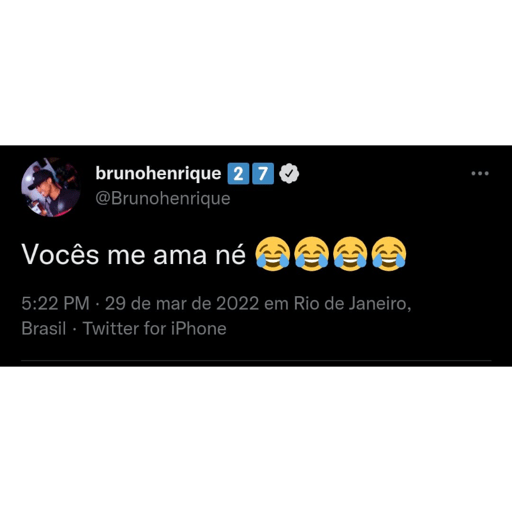Viewport: 512px width, 512px height.
Task: Click the word ama in the tweet
Action: (180, 255)
